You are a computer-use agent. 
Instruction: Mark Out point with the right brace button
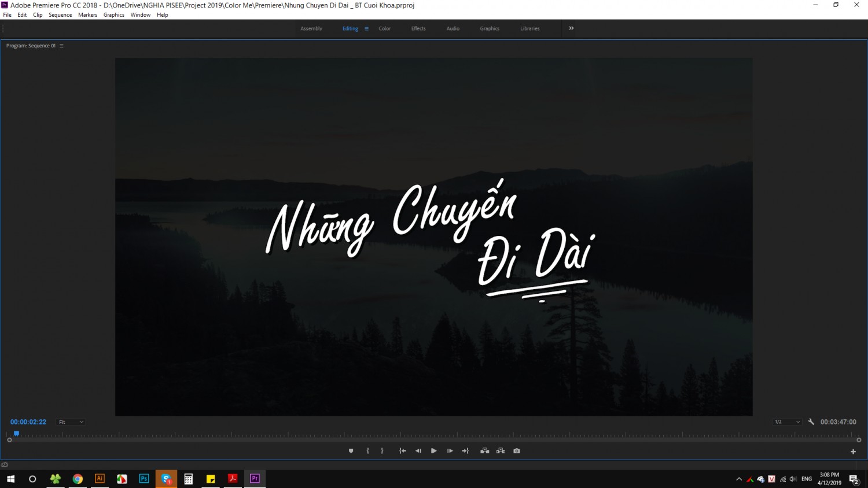pyautogui.click(x=382, y=451)
